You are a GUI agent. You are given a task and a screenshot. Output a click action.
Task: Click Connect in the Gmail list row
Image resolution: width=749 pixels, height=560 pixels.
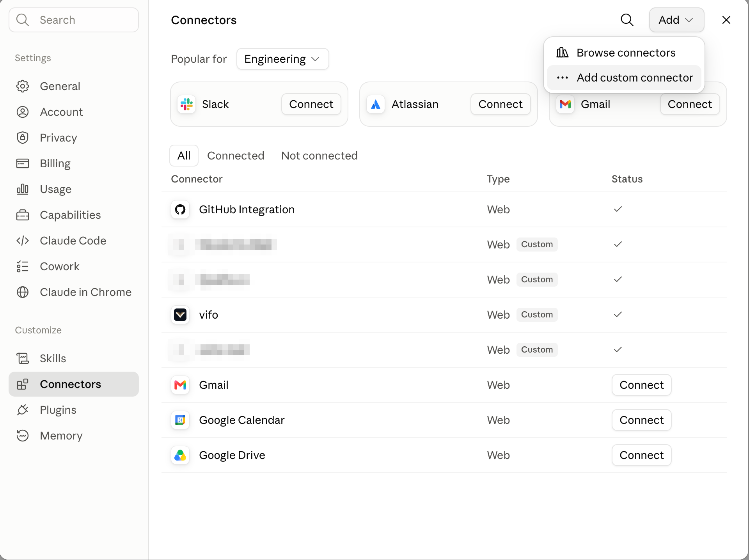click(x=641, y=385)
